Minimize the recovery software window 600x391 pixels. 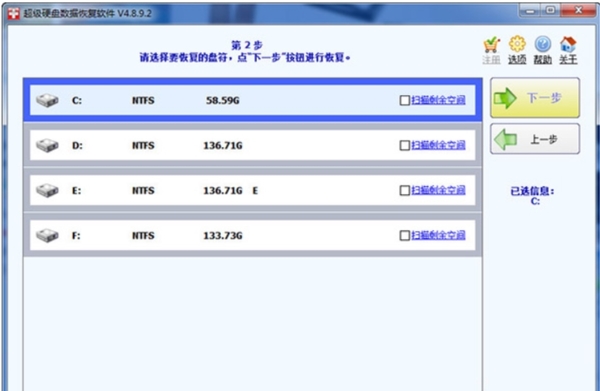click(x=530, y=11)
